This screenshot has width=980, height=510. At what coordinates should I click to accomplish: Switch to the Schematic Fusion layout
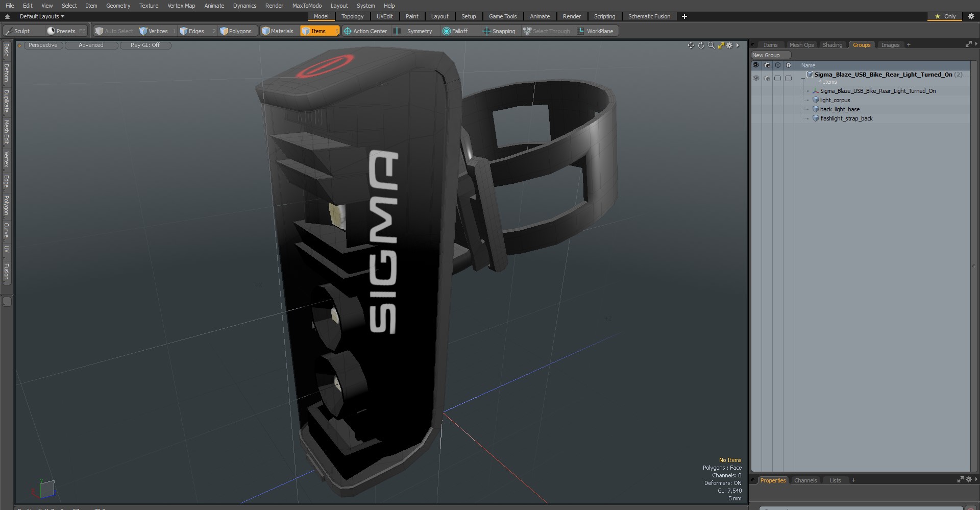pyautogui.click(x=649, y=16)
